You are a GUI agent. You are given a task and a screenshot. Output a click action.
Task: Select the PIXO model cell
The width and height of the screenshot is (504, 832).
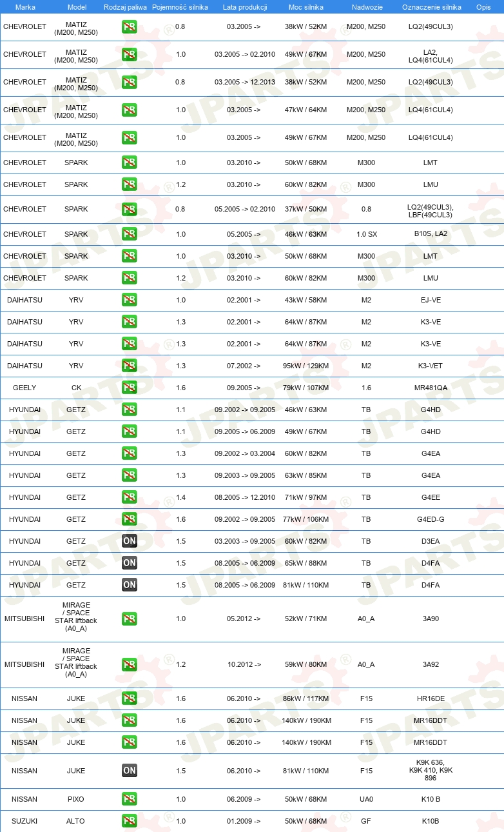76,799
